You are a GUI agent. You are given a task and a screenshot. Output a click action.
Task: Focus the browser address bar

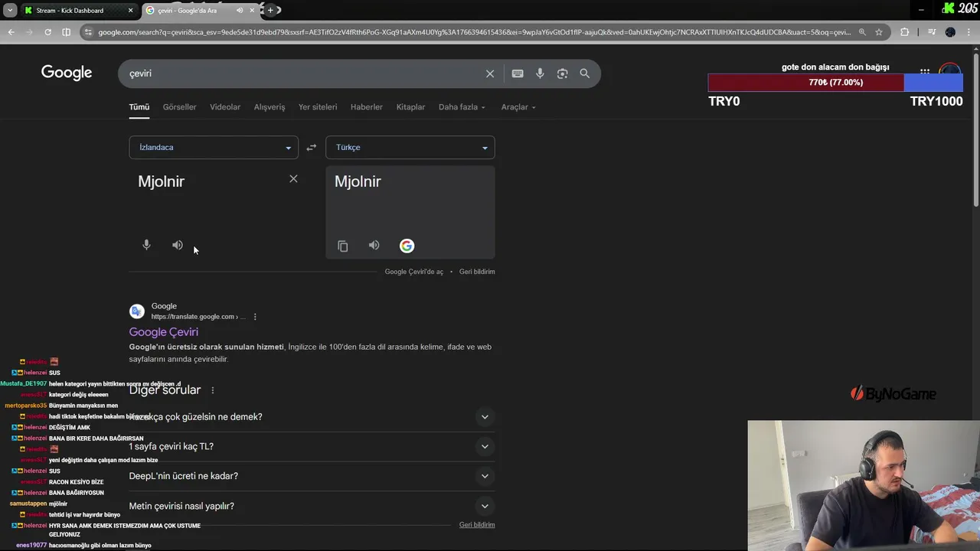475,32
